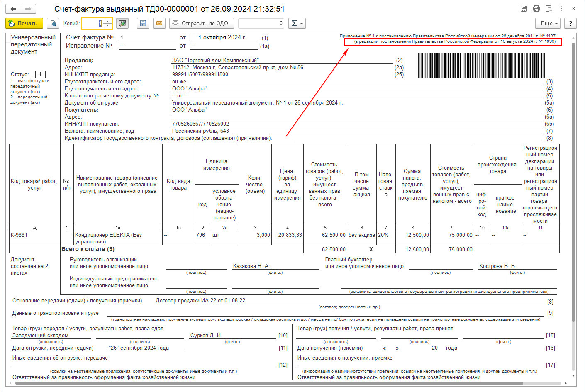585x392 pixels.
Task: Click seller name ЗАО "Торговый дом Комплексный"
Action: click(215, 61)
